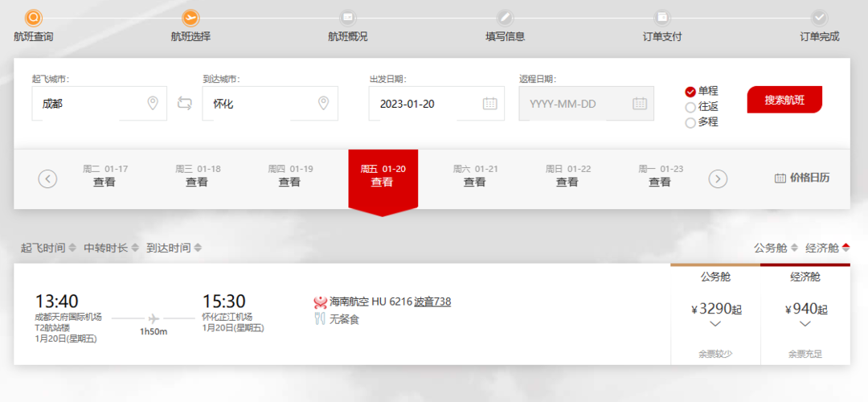Viewport: 868px width, 402px height.
Task: Click the 订单完成 checkmark step icon
Action: [819, 18]
